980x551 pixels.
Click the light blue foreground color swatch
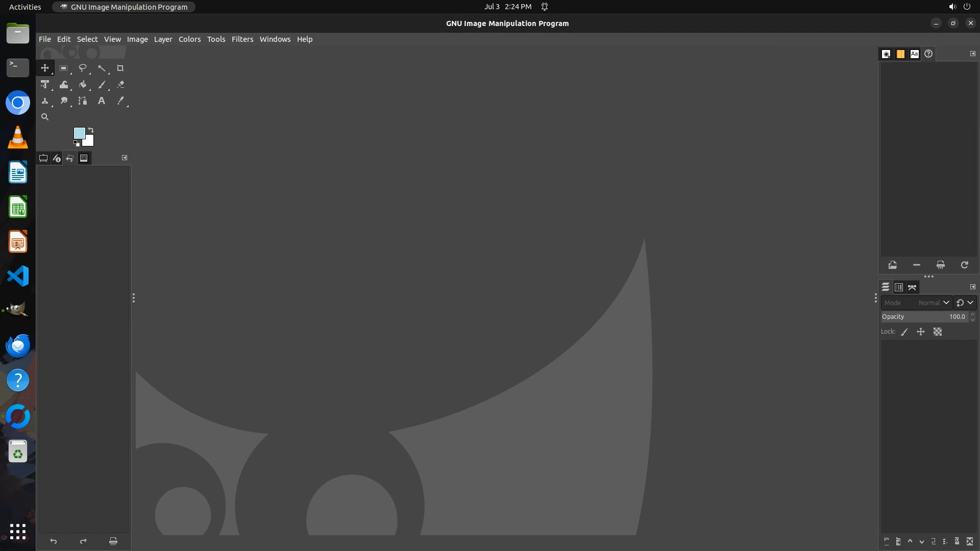tap(79, 133)
